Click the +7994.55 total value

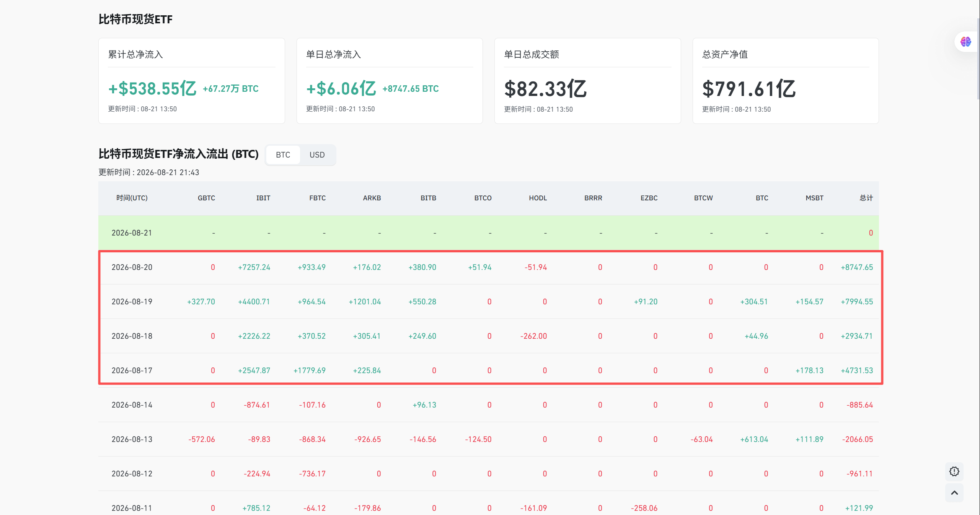857,302
